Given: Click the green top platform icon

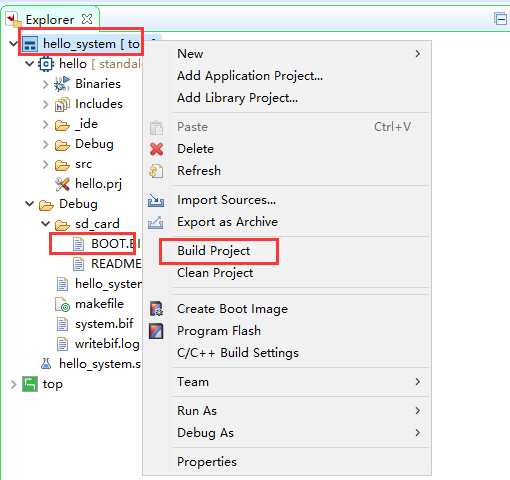Looking at the screenshot, I should [x=30, y=384].
